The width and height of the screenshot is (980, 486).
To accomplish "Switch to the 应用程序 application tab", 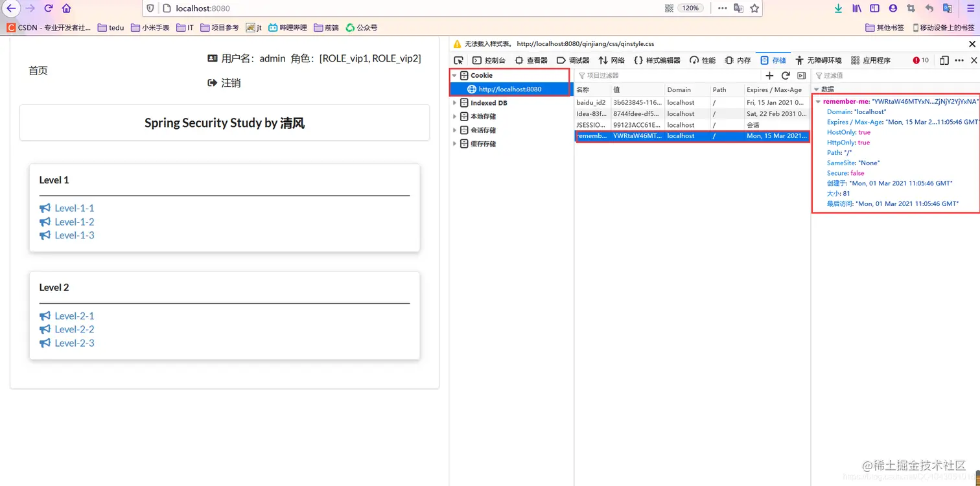I will [870, 60].
